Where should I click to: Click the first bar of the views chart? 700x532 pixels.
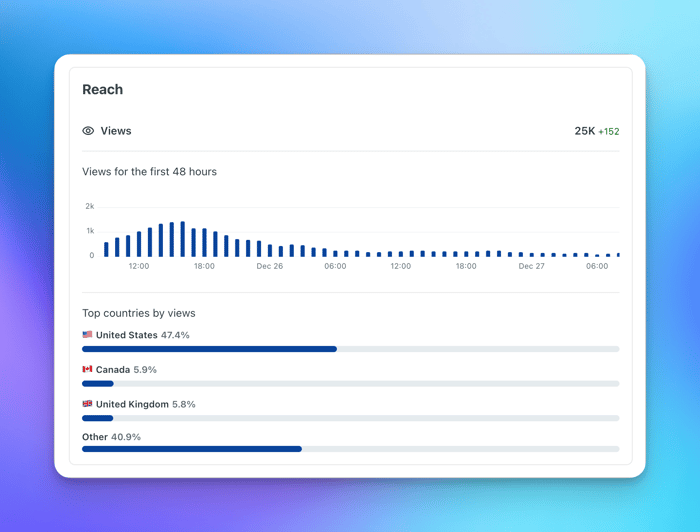106,249
